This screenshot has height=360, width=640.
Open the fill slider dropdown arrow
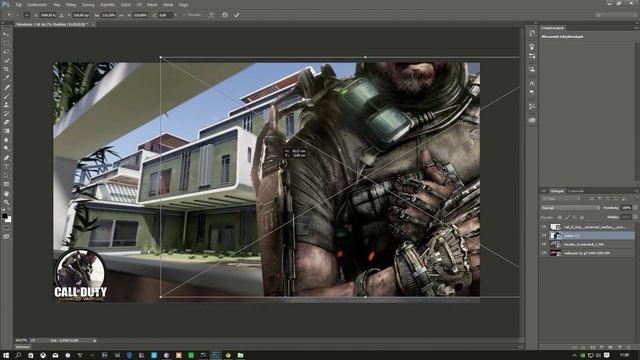pos(636,217)
